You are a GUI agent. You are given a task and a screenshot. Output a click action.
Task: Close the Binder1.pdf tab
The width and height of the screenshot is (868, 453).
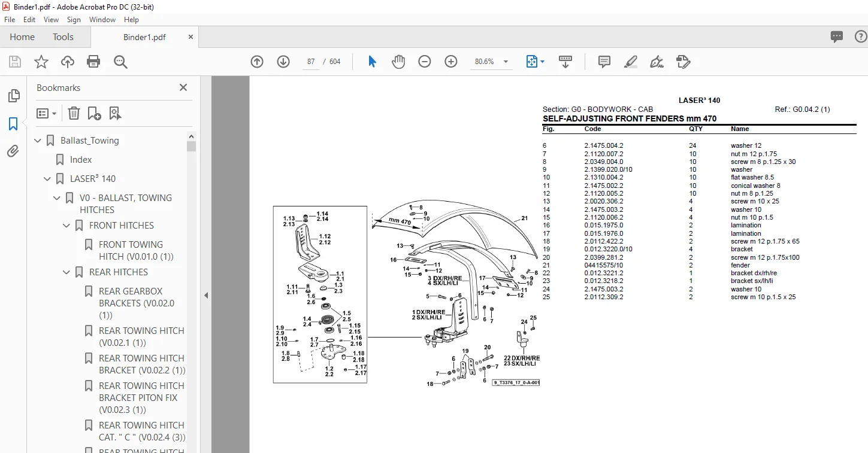[x=191, y=37]
